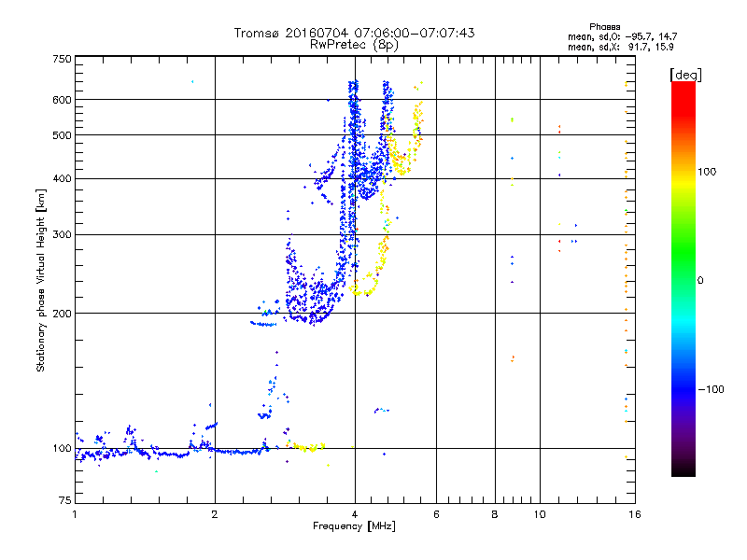The width and height of the screenshot is (747, 560).
Task: Click the '6' x-axis tick label
Action: point(436,514)
